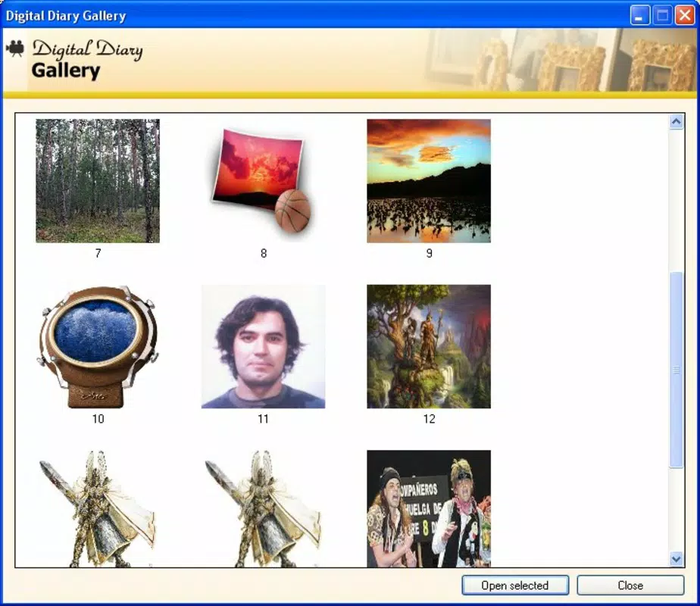Select the lake sunset thumbnail numbered 9
Screen dimensions: 700x606
pyautogui.click(x=429, y=181)
